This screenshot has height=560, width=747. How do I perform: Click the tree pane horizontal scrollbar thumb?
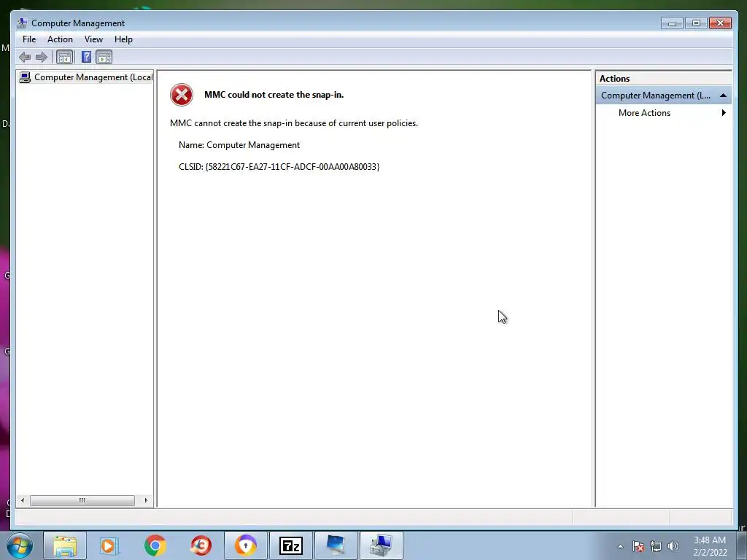(82, 500)
